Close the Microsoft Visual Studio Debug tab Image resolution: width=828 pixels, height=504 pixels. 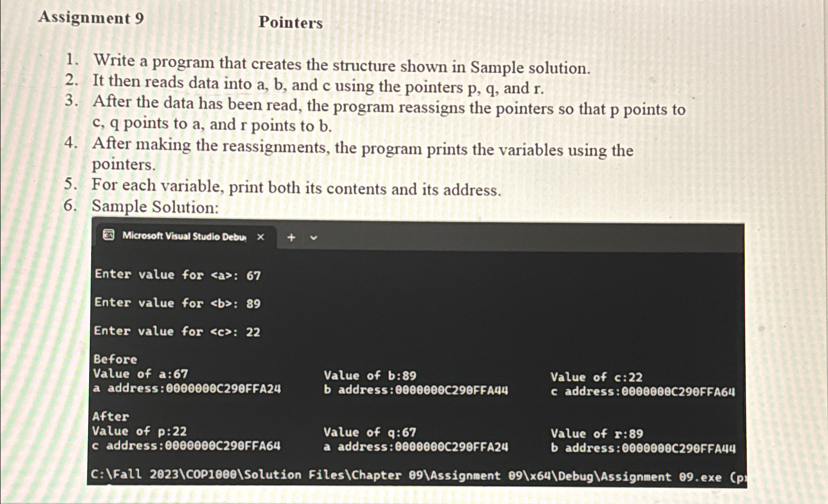(x=261, y=236)
